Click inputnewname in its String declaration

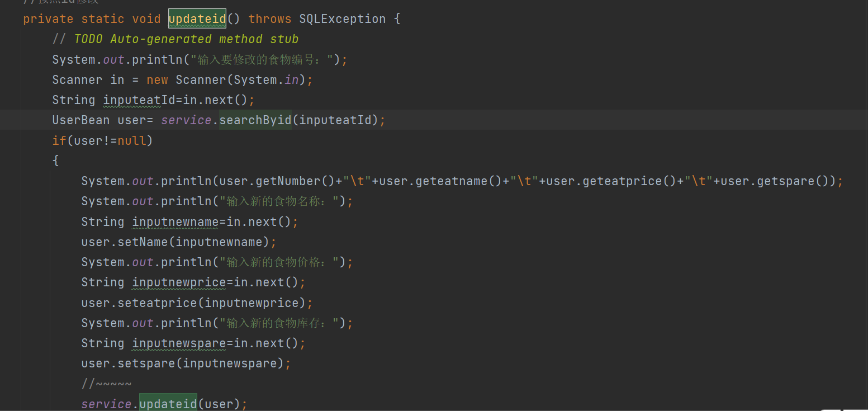click(176, 222)
